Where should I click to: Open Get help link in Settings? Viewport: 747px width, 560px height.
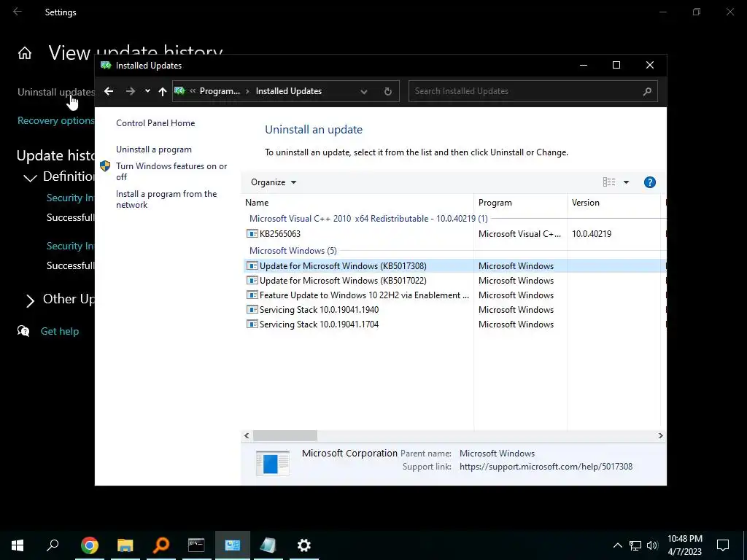[60, 331]
